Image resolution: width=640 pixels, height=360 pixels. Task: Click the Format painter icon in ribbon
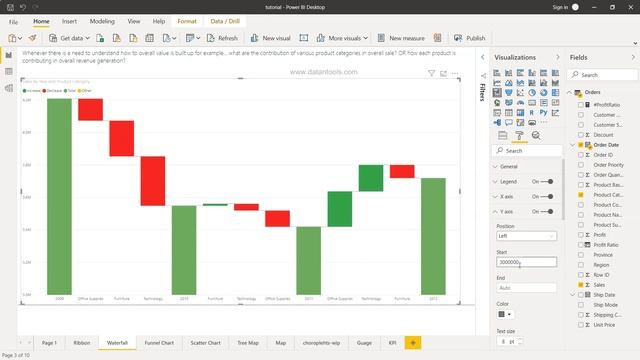pos(33,38)
